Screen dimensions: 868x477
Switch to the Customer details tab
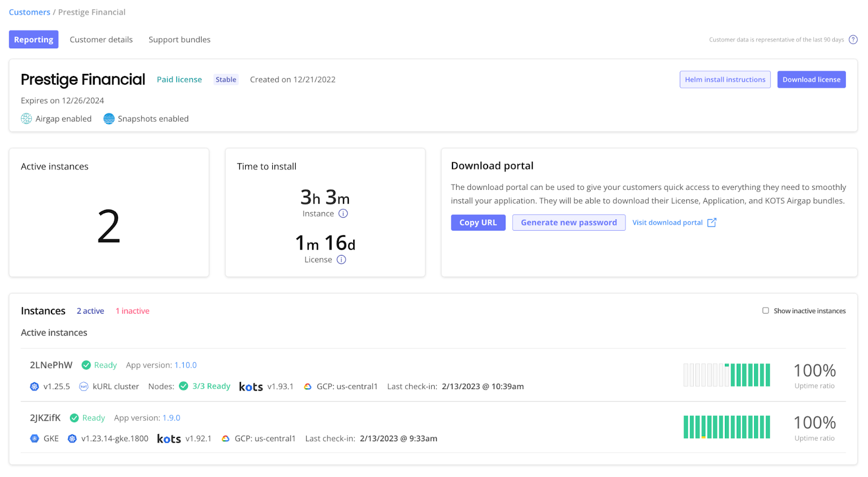click(x=101, y=39)
